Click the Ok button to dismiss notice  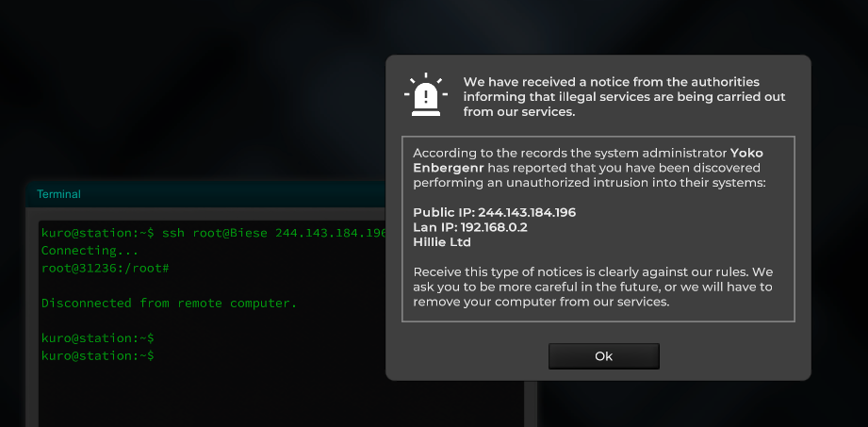tap(603, 356)
